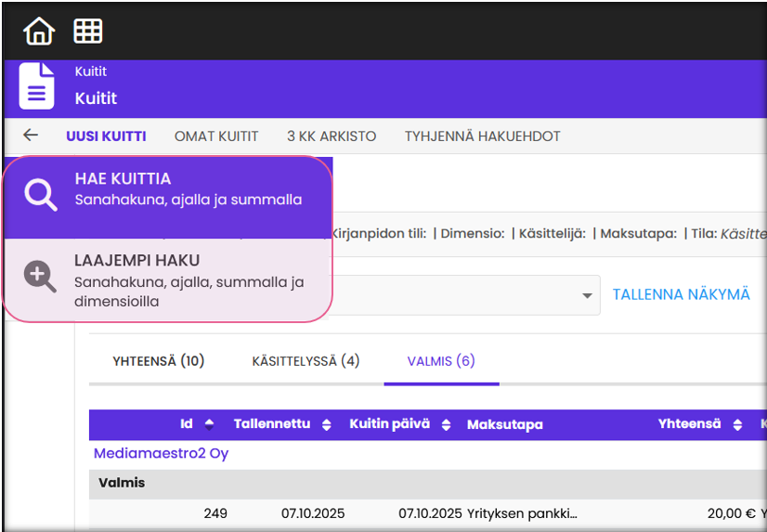
Task: Go back using the left arrow
Action: (x=31, y=136)
